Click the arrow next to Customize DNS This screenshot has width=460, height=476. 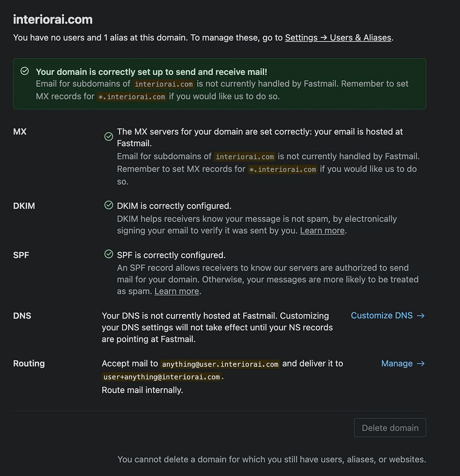click(x=420, y=316)
